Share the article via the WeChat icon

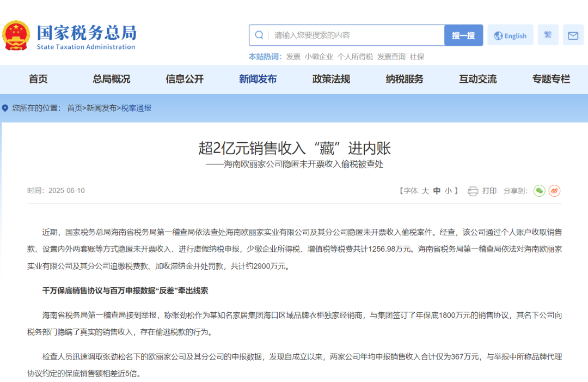(x=539, y=191)
